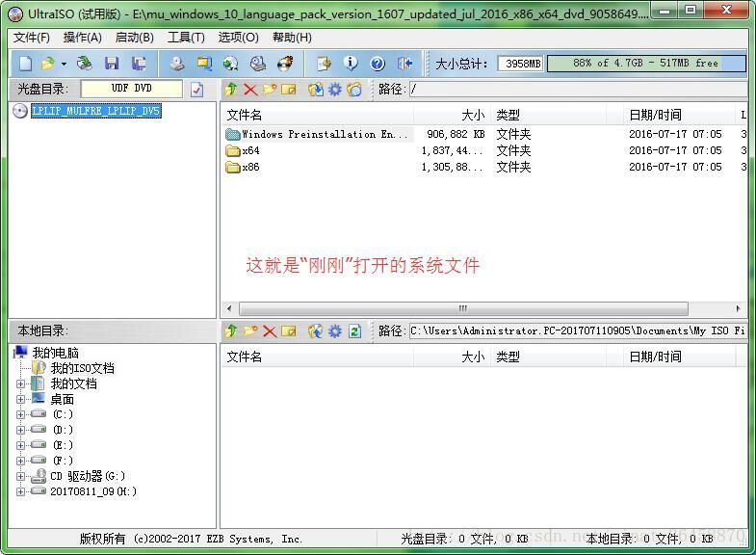Click the horizontal scrollbar thumb in disc pane
The width and height of the screenshot is (756, 555).
(463, 308)
